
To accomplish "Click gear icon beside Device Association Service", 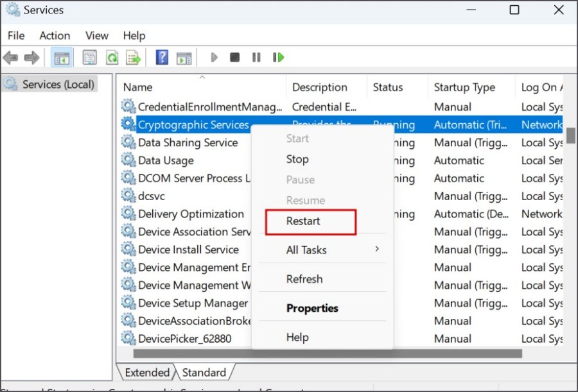I will pyautogui.click(x=128, y=231).
